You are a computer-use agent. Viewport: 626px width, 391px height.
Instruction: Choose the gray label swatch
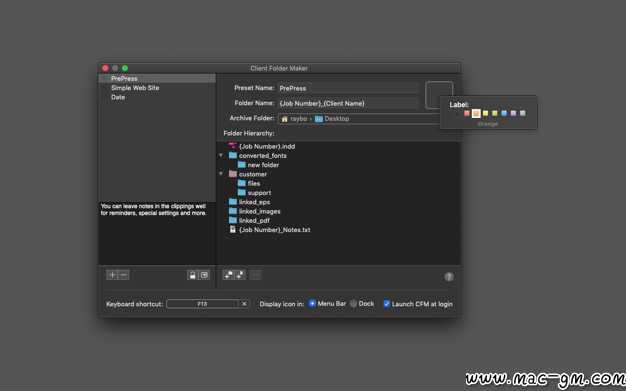pyautogui.click(x=523, y=113)
